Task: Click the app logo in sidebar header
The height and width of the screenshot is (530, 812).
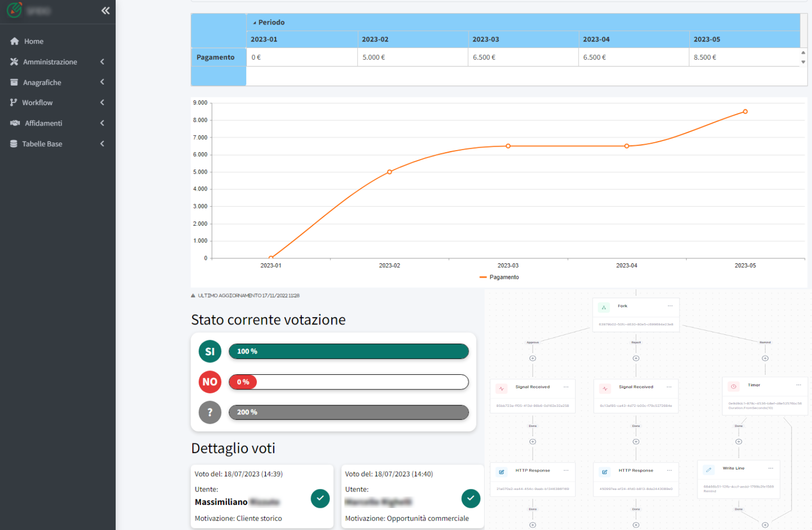Action: point(15,10)
